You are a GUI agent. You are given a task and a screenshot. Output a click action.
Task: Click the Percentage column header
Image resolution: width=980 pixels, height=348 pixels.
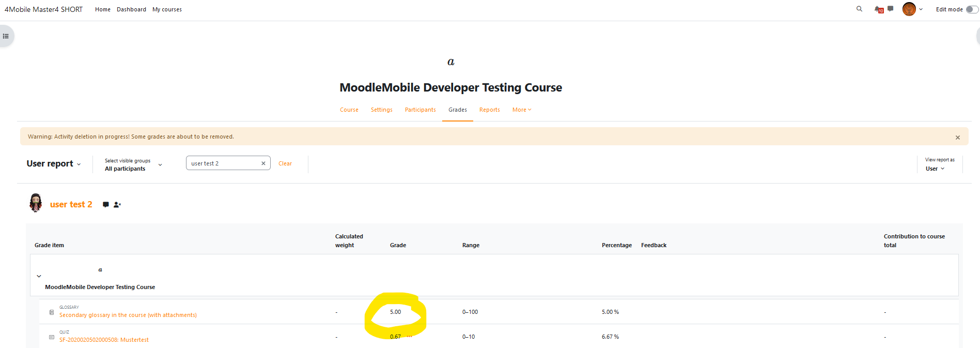pos(617,245)
